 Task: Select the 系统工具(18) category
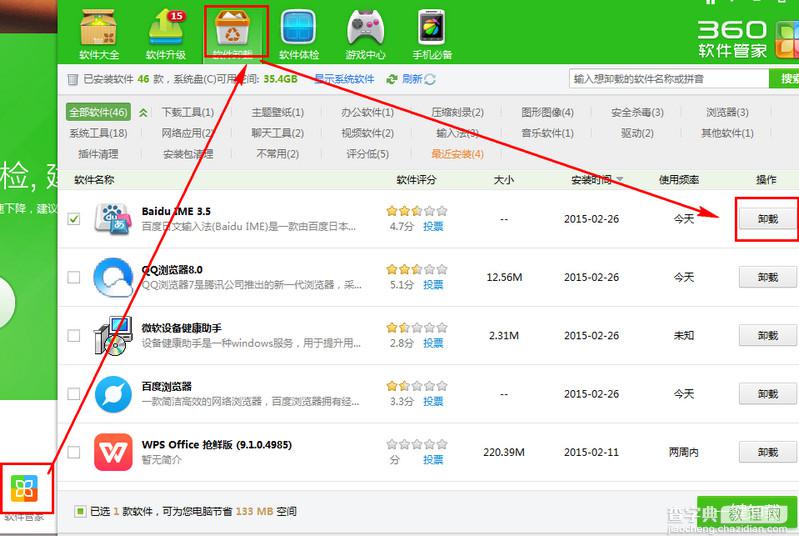click(98, 133)
